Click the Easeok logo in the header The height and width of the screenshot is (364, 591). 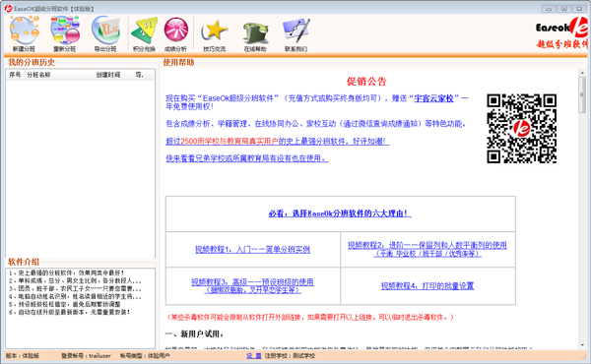[x=561, y=33]
